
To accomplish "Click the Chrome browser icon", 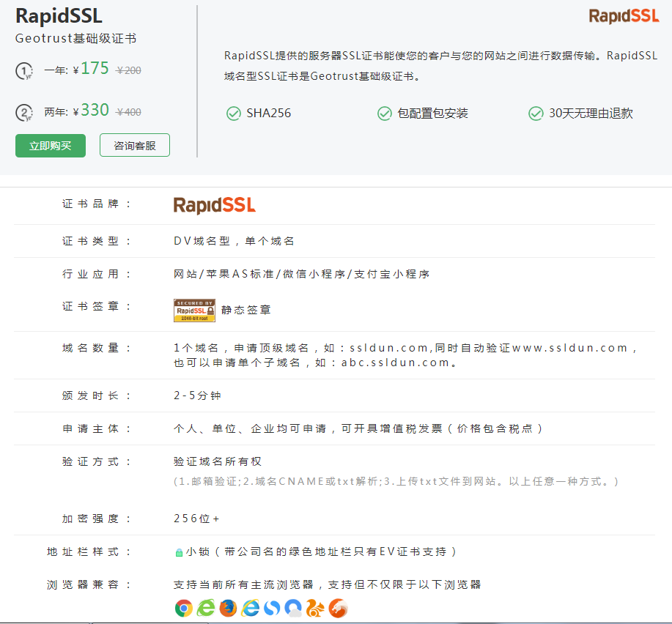I will point(184,608).
